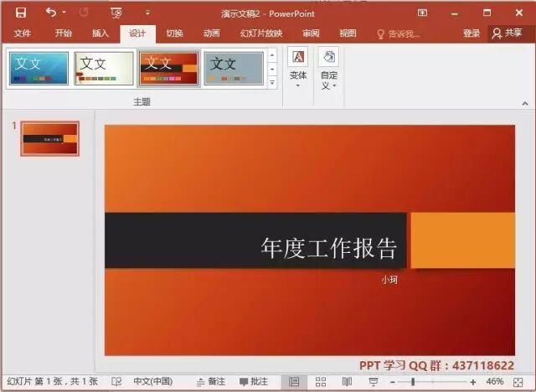Open Ribbon Display Options icon
536x392 pixels.
pos(422,13)
